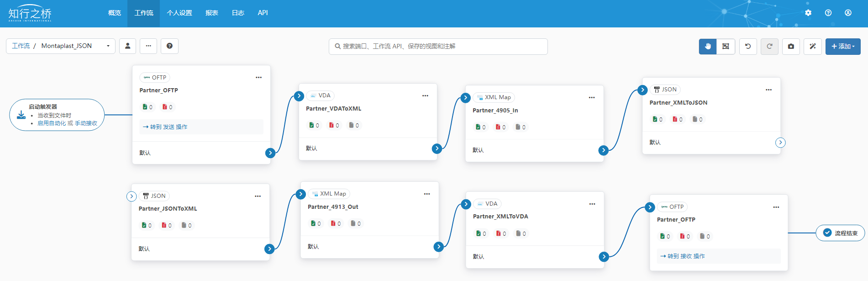
Task: Open the help question mark icon in header
Action: pyautogui.click(x=828, y=13)
